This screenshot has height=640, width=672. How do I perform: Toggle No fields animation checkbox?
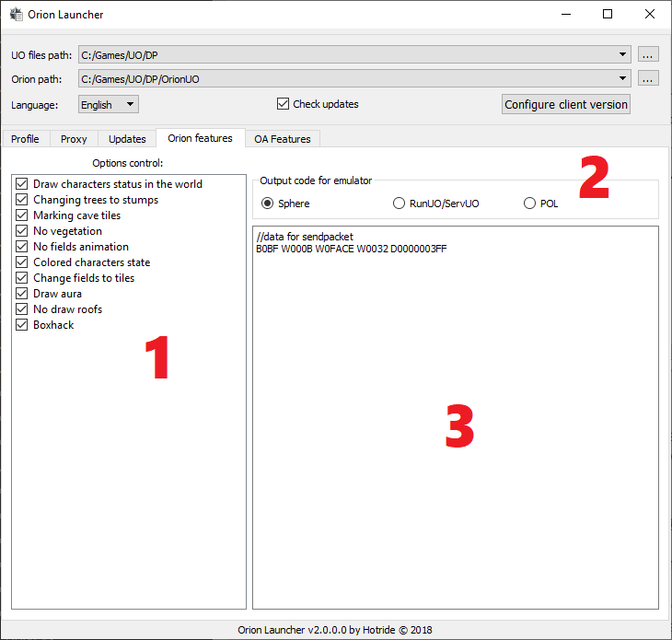pyautogui.click(x=22, y=247)
